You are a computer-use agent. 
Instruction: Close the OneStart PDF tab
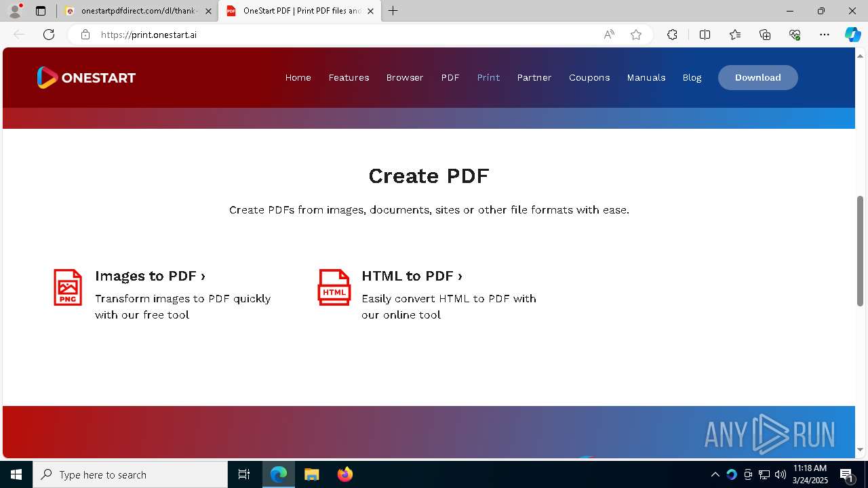370,11
